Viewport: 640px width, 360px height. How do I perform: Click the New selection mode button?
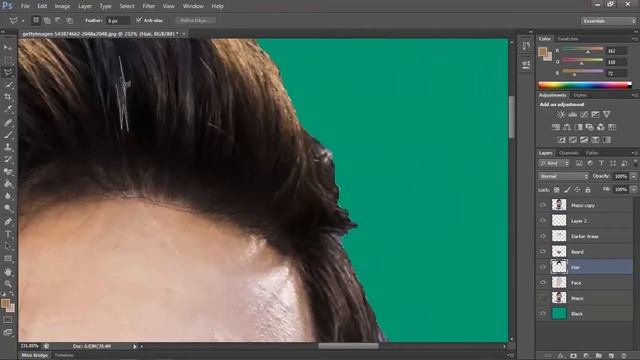[36, 20]
